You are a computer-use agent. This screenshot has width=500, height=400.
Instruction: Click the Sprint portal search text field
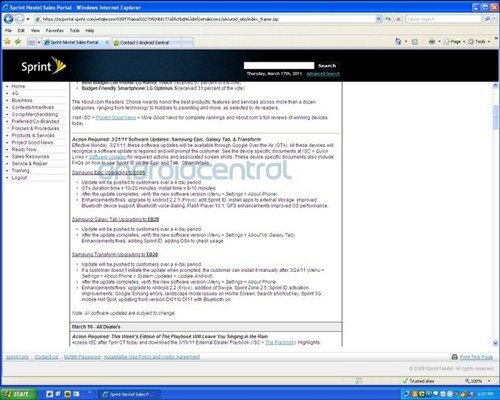click(x=279, y=65)
